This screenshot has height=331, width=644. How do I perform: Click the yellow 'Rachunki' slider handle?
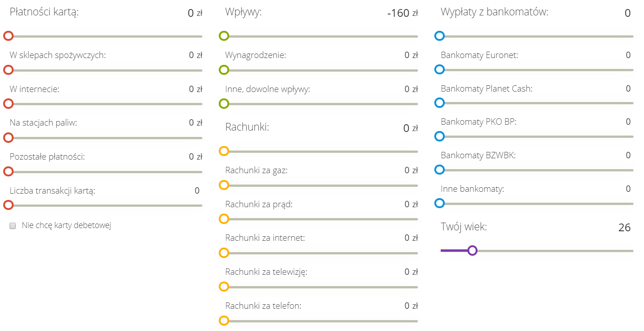click(224, 151)
